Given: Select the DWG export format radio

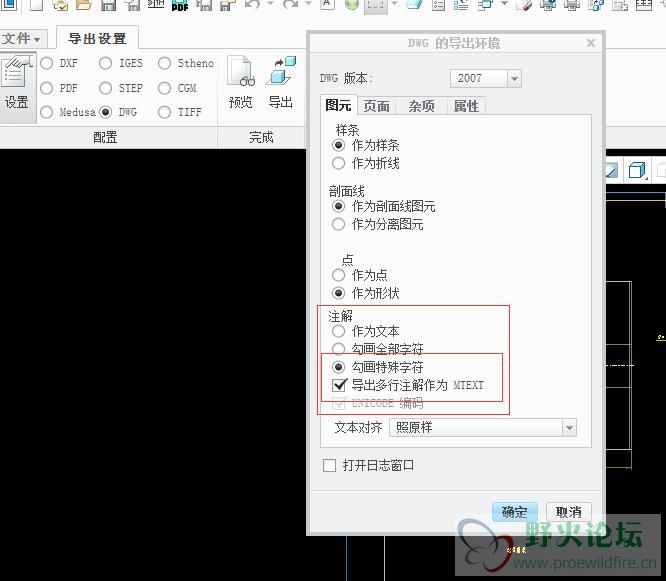Looking at the screenshot, I should tap(105, 112).
